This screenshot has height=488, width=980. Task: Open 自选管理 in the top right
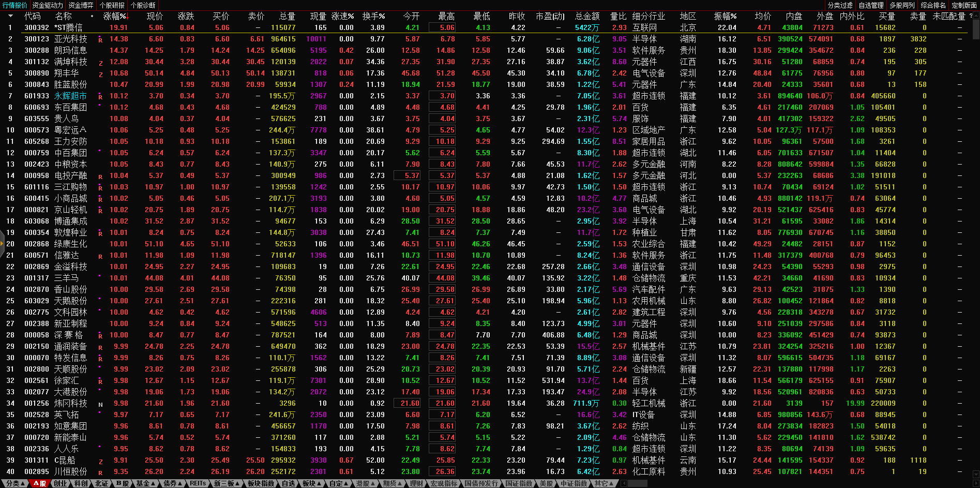[x=871, y=5]
